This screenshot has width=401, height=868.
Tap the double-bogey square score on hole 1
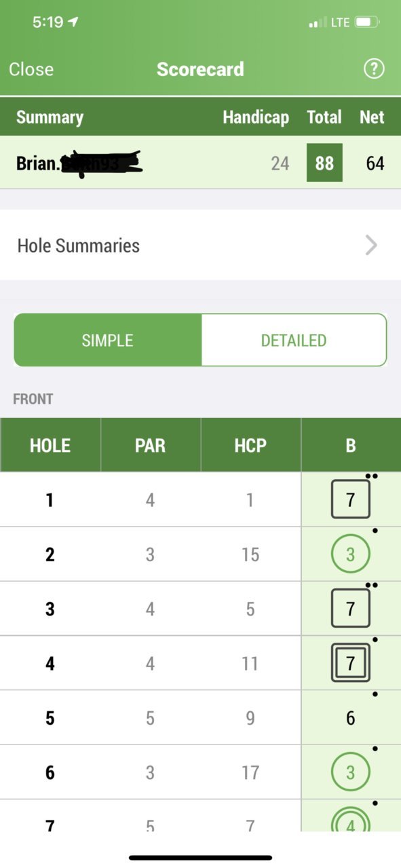350,499
